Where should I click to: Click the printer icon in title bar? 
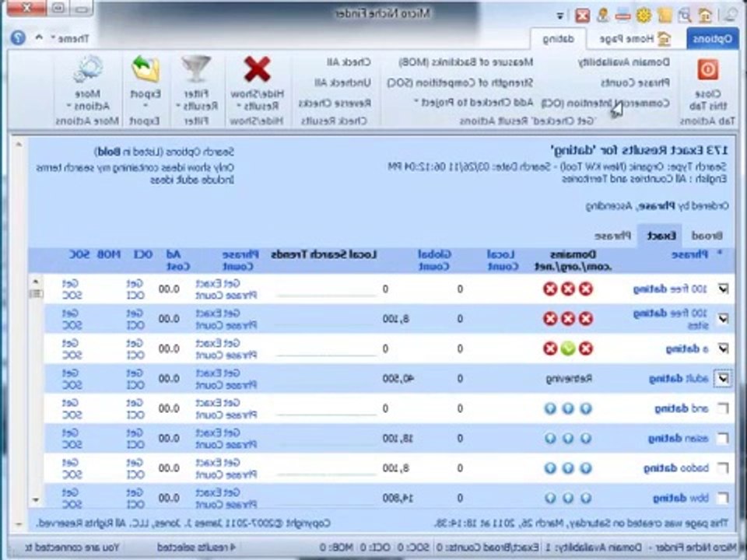click(x=622, y=16)
